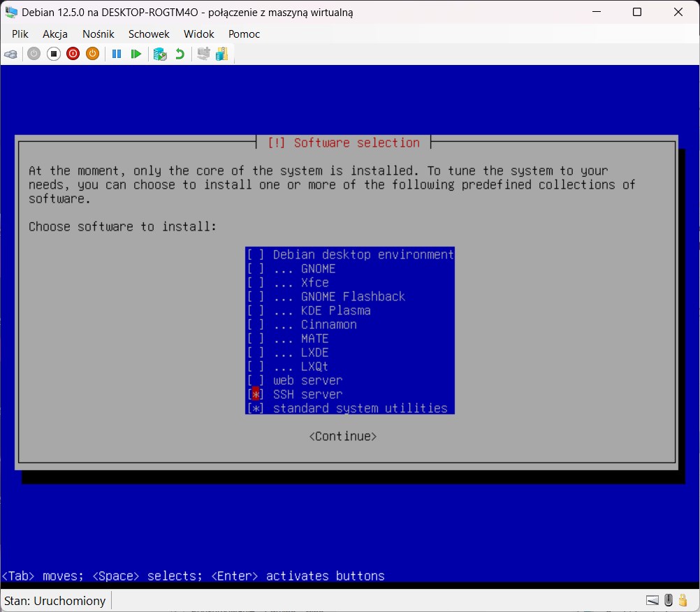Toggle the LXQt checkbox
This screenshot has height=612, width=700.
[256, 367]
